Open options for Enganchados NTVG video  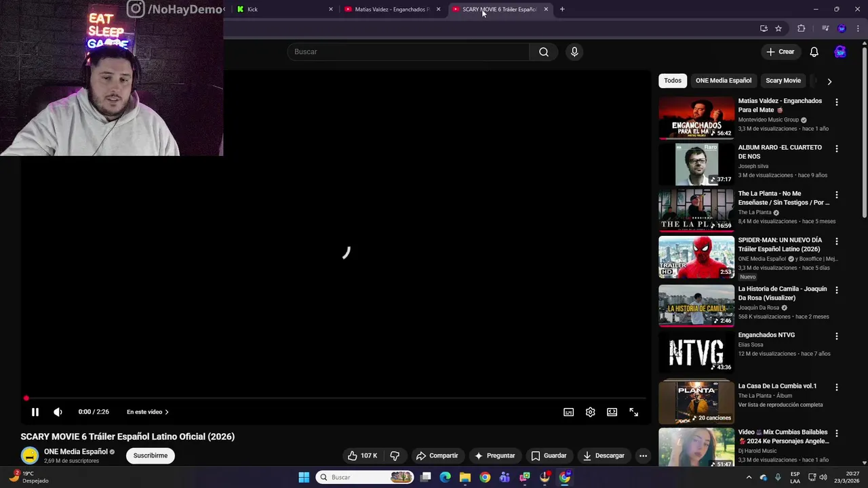click(x=837, y=336)
